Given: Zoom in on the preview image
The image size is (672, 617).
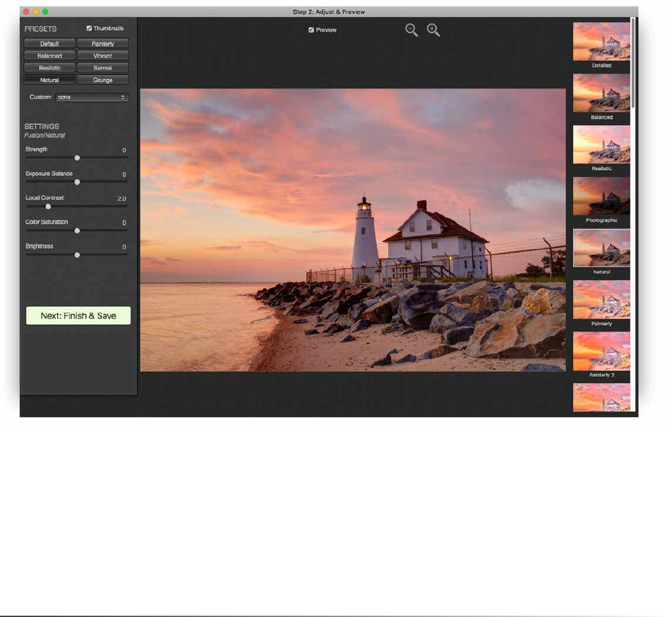Looking at the screenshot, I should 433,30.
